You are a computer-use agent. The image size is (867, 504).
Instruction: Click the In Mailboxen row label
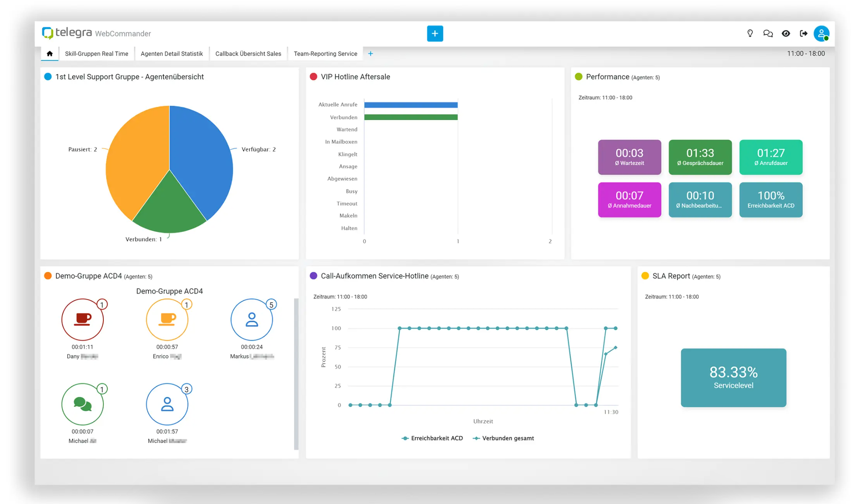pyautogui.click(x=341, y=142)
